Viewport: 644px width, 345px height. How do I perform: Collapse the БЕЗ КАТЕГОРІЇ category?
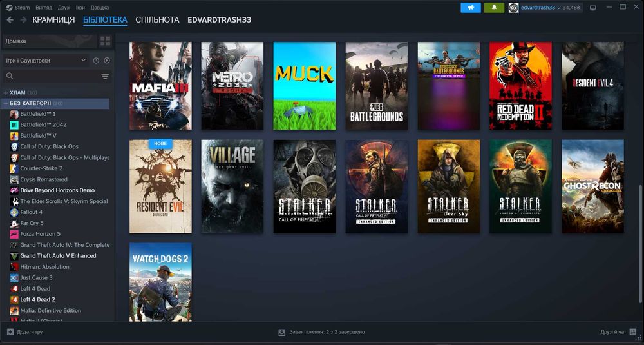6,103
